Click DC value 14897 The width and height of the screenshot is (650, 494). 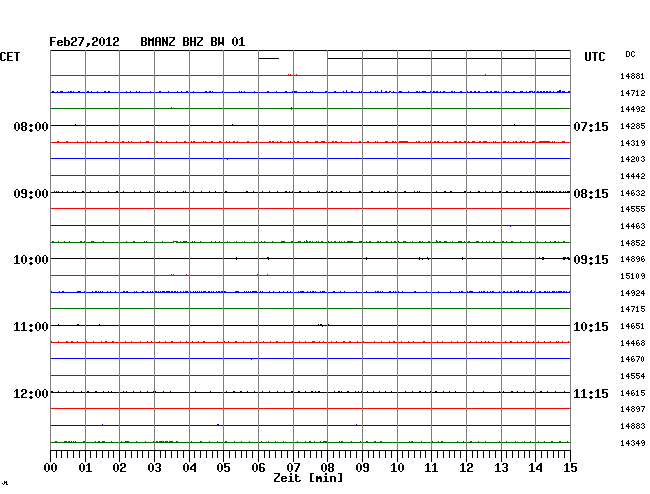tap(633, 409)
